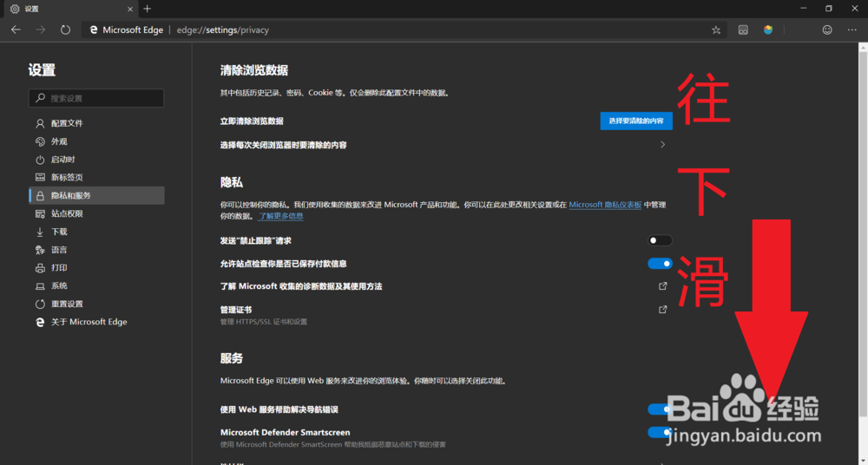868x465 pixels.
Task: Open 站点权限 settings section
Action: click(x=96, y=213)
